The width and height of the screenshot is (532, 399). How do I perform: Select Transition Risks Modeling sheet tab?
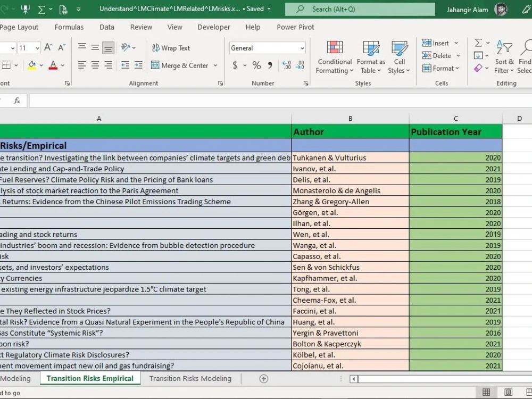[190, 378]
